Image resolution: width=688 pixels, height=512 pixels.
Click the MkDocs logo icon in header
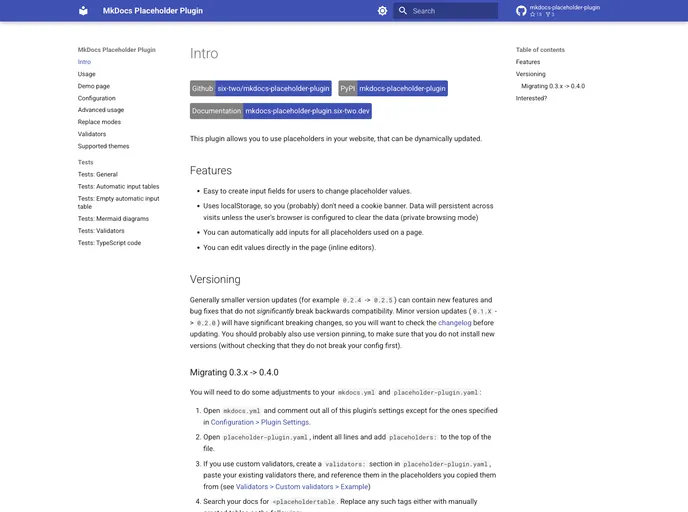tap(83, 11)
